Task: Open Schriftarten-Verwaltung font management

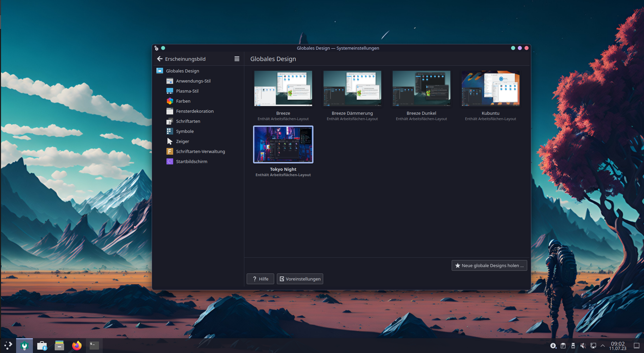Action: point(198,151)
